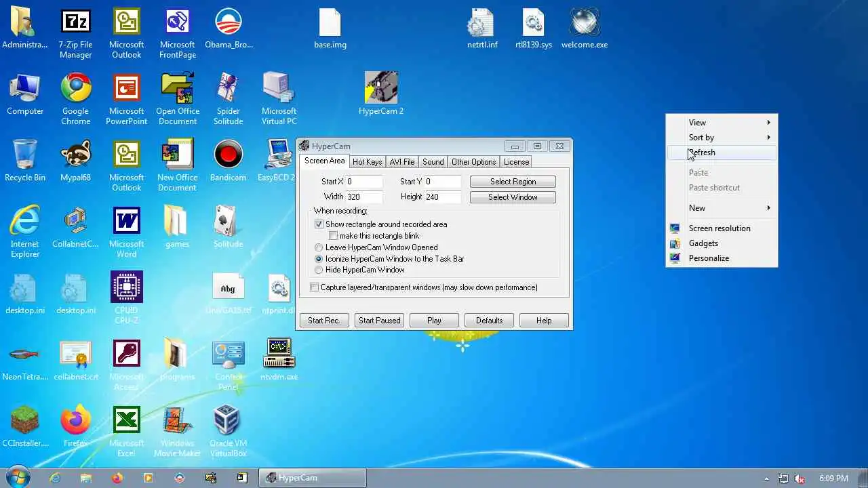Image resolution: width=868 pixels, height=488 pixels.
Task: Click the volume icon in system tray
Action: [x=799, y=479]
